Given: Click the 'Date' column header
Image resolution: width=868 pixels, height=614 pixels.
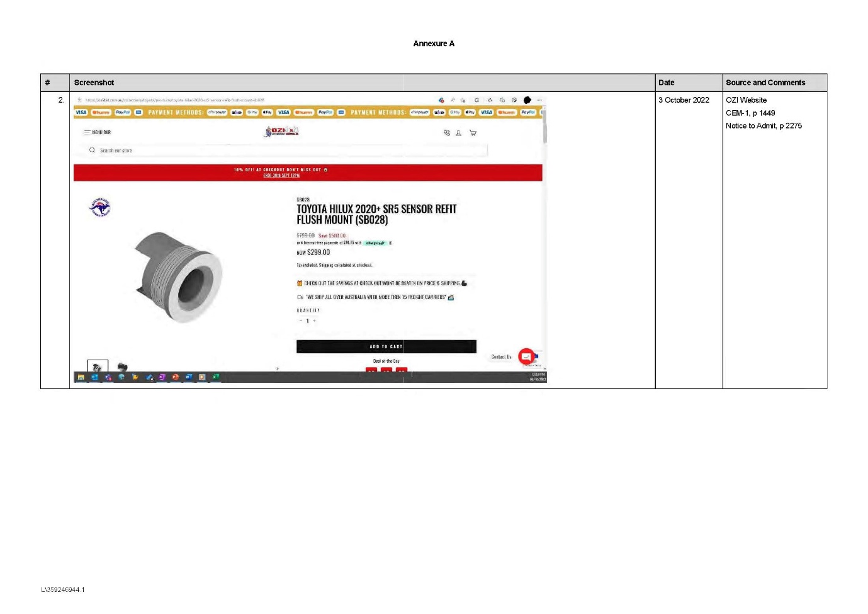Looking at the screenshot, I should [x=667, y=82].
